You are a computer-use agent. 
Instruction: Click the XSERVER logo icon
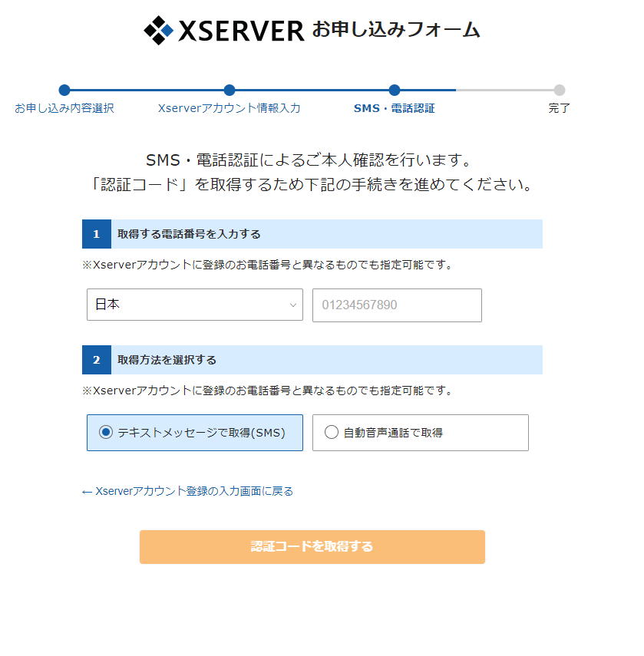click(158, 30)
